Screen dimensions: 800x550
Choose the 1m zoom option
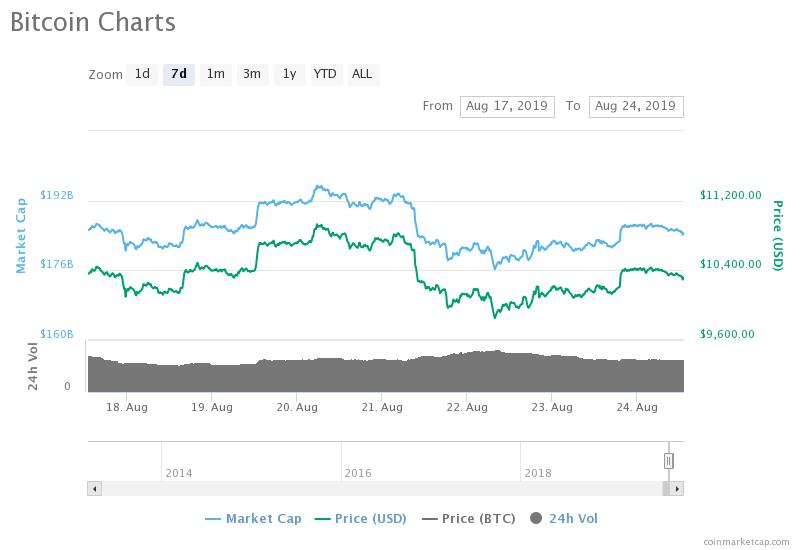point(215,74)
